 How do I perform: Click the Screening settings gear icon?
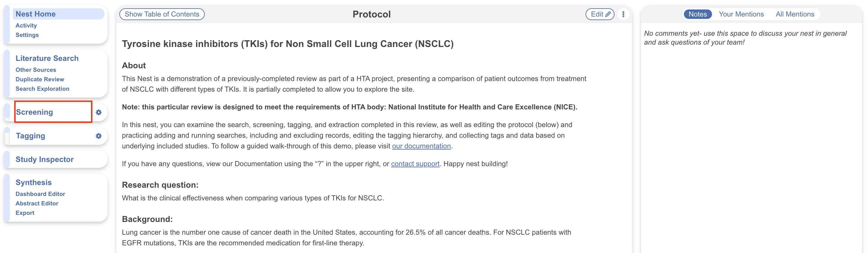(98, 112)
